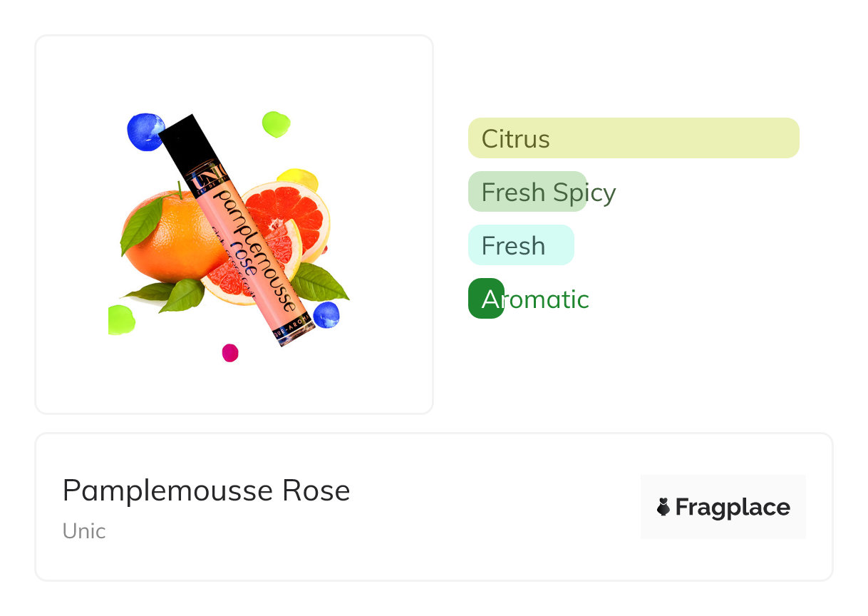Click the green paint blob at bottom-left

pos(120,319)
